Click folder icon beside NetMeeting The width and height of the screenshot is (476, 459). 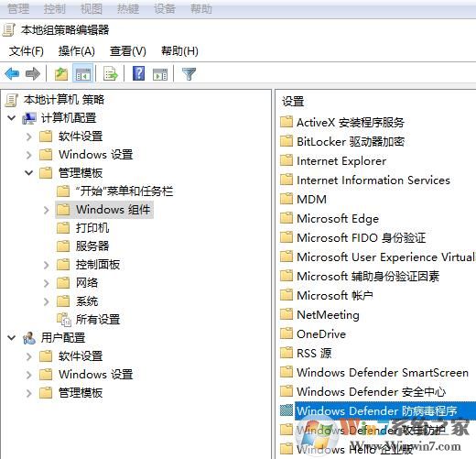pos(287,314)
